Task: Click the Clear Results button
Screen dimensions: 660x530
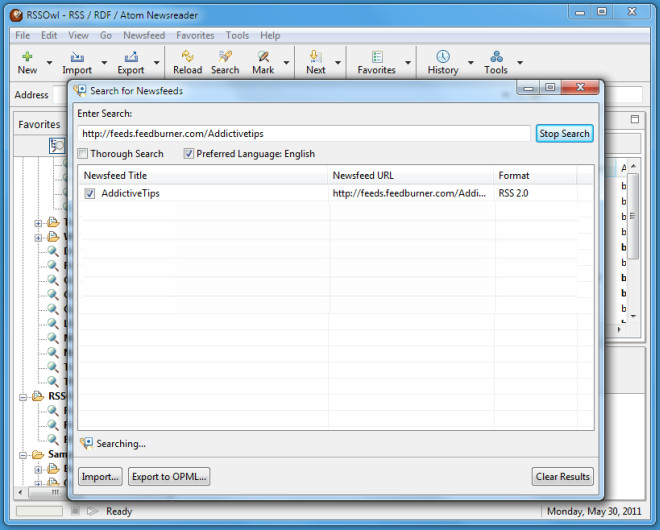Action: (562, 477)
